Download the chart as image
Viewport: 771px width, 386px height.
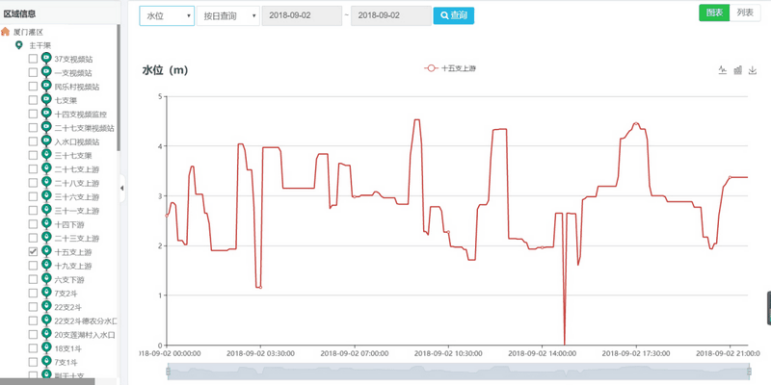click(x=752, y=70)
